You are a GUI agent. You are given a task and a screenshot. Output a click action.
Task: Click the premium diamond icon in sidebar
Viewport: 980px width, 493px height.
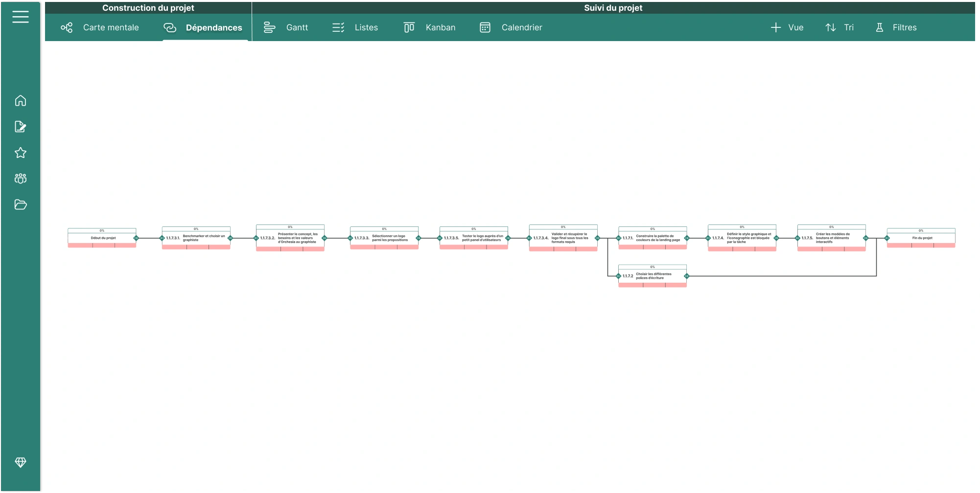[x=21, y=462]
